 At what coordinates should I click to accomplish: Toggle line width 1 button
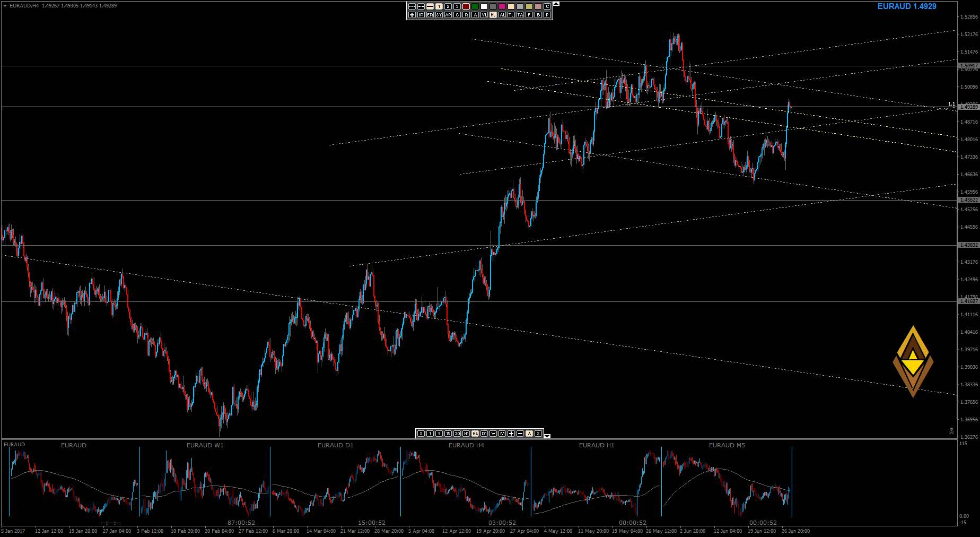[x=439, y=6]
